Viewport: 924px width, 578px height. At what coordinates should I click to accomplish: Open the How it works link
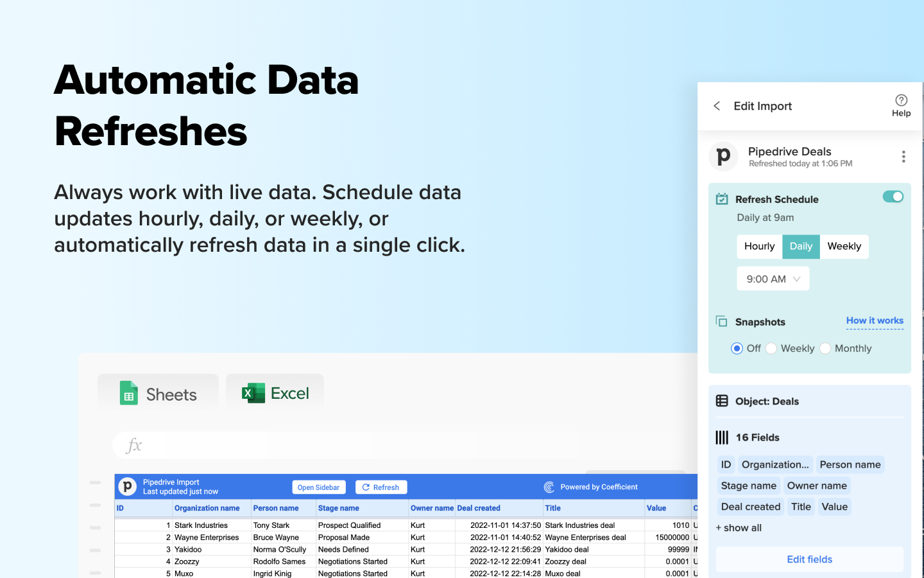pos(875,320)
